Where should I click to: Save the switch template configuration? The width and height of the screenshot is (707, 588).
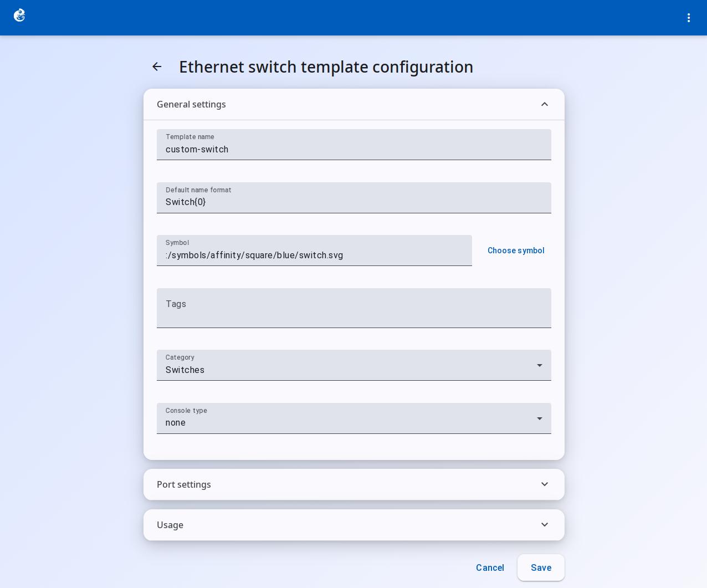click(541, 567)
